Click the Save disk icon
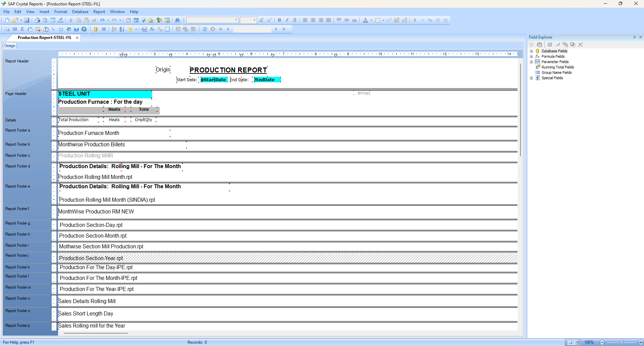This screenshot has height=346, width=644. coord(27,20)
